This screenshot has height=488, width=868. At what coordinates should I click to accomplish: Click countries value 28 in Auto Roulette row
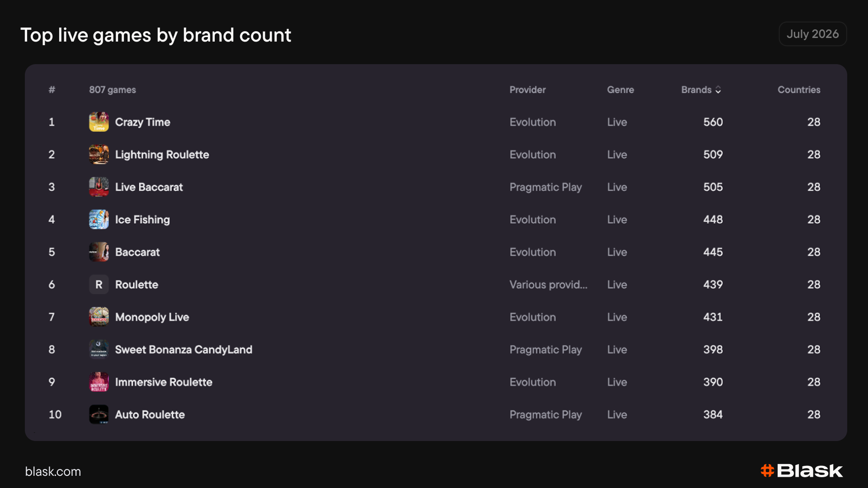814,415
